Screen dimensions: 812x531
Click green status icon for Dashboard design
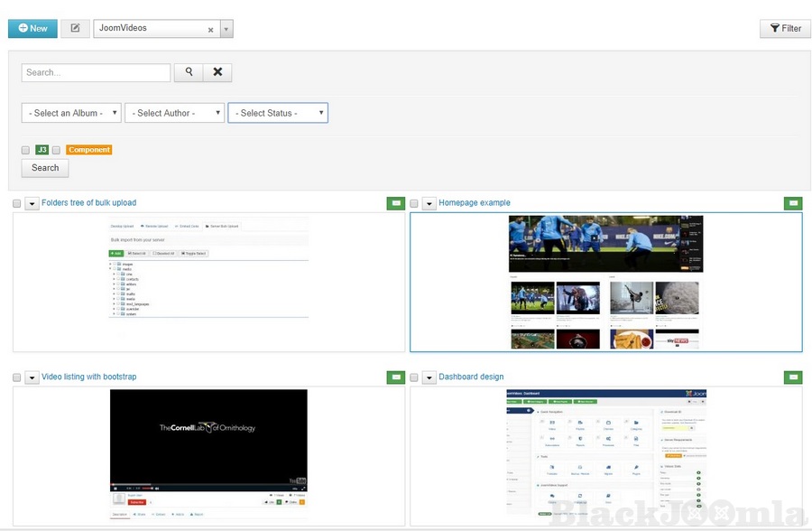point(793,377)
